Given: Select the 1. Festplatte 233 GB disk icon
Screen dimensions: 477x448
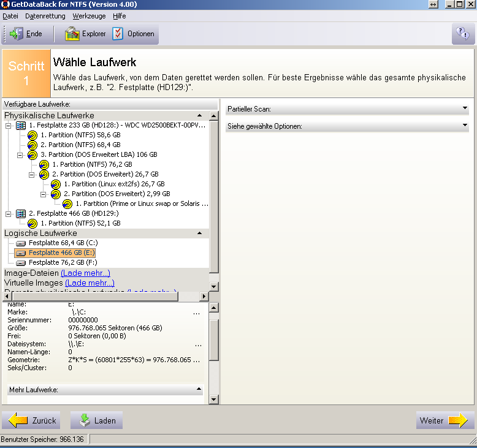Looking at the screenshot, I should [21, 125].
